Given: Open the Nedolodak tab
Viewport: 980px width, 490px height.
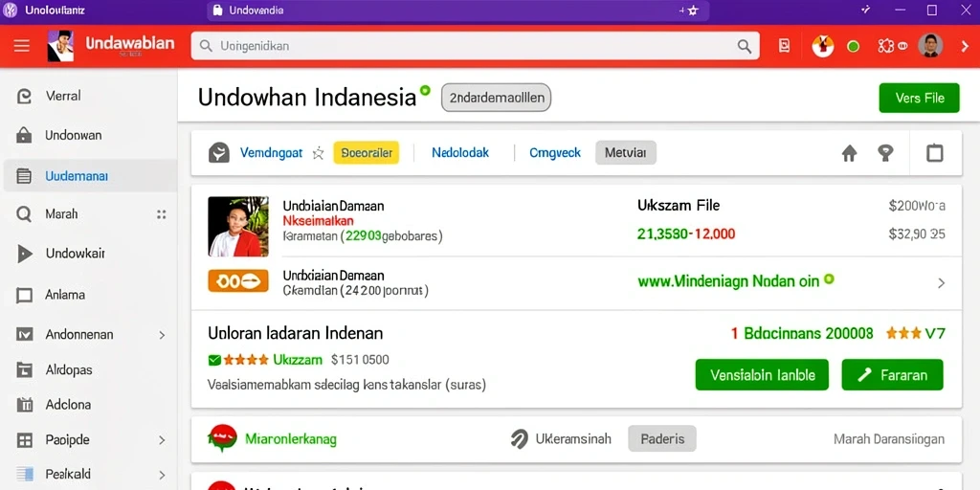Looking at the screenshot, I should click(x=460, y=152).
